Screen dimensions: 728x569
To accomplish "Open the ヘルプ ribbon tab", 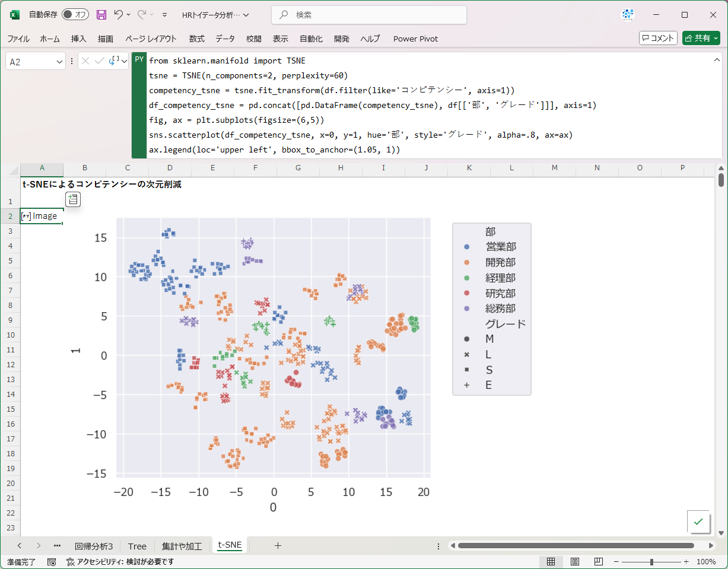I will click(x=370, y=39).
